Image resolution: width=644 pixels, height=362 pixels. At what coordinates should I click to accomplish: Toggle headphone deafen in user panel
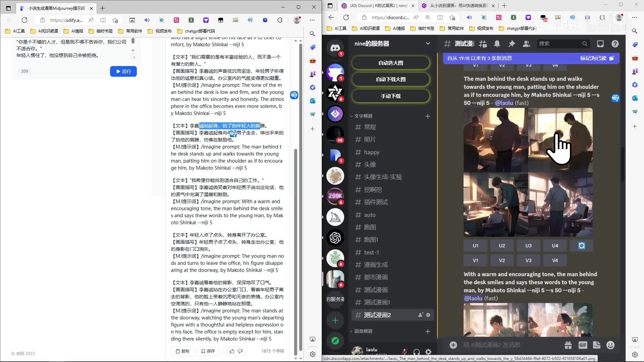point(417,352)
